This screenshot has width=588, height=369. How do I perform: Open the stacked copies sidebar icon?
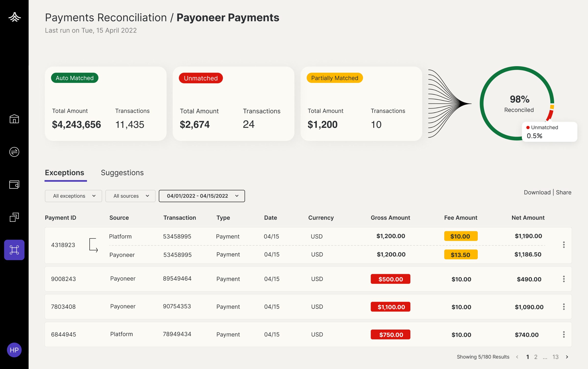point(14,217)
